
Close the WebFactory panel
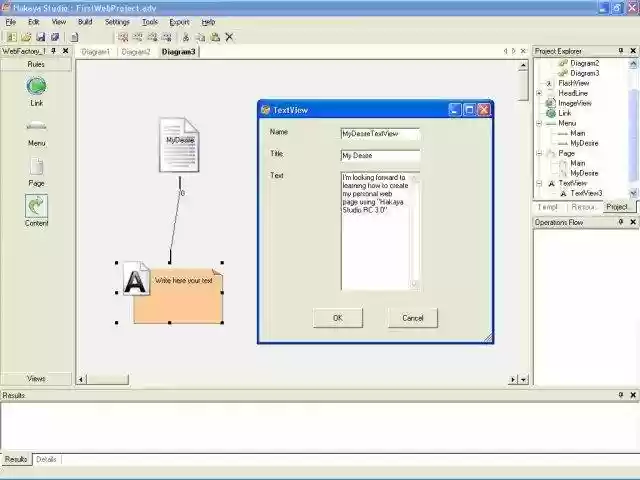65,51
